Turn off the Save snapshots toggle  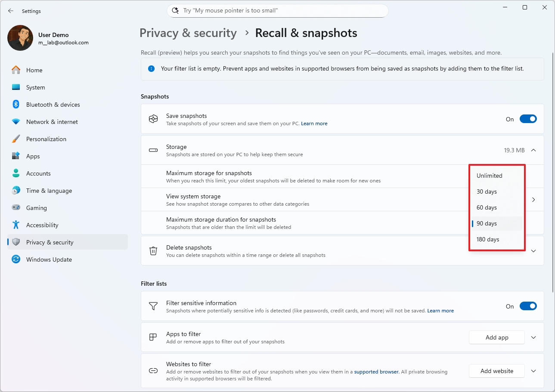[528, 119]
